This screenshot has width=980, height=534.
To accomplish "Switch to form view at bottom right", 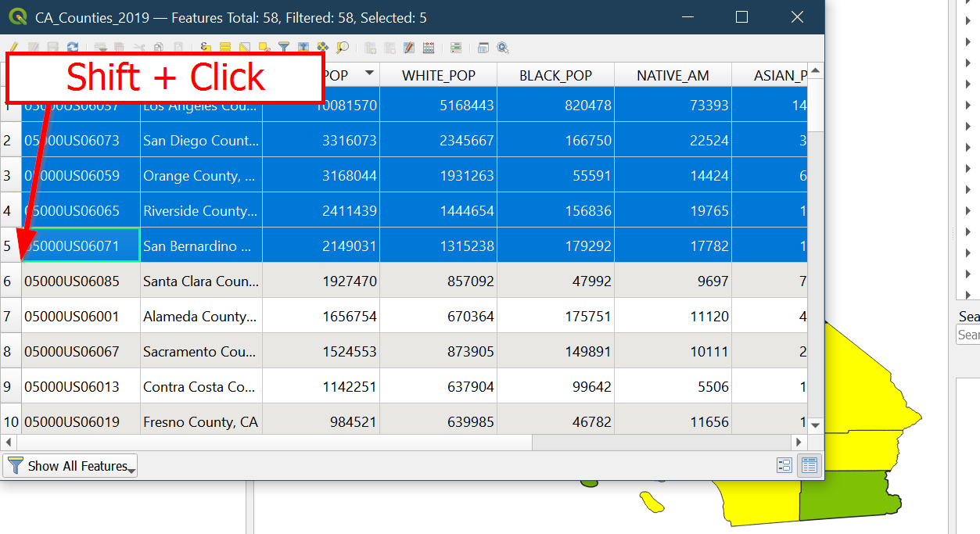I will (784, 466).
